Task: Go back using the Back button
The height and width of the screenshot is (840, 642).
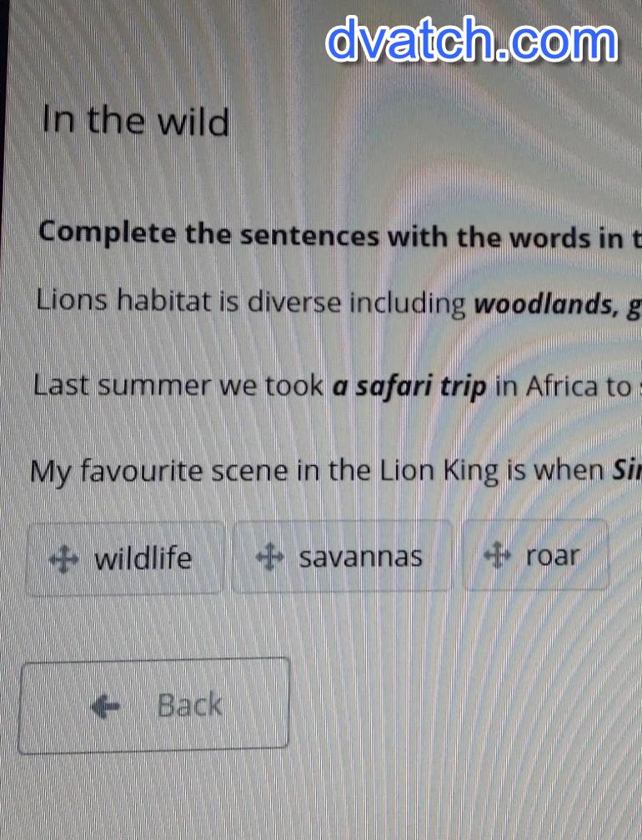Action: coord(153,706)
